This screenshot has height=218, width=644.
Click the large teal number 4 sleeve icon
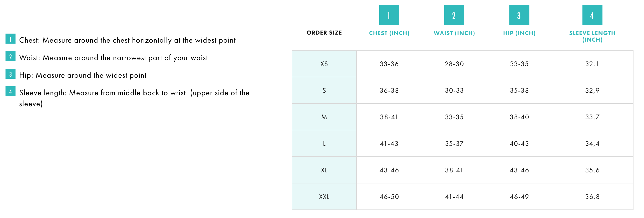pos(592,15)
